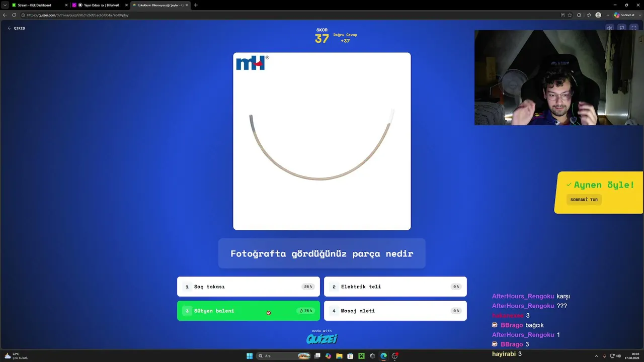Image resolution: width=644 pixels, height=362 pixels.
Task: Choose answer 4 Masaj aleti
Action: click(395, 311)
